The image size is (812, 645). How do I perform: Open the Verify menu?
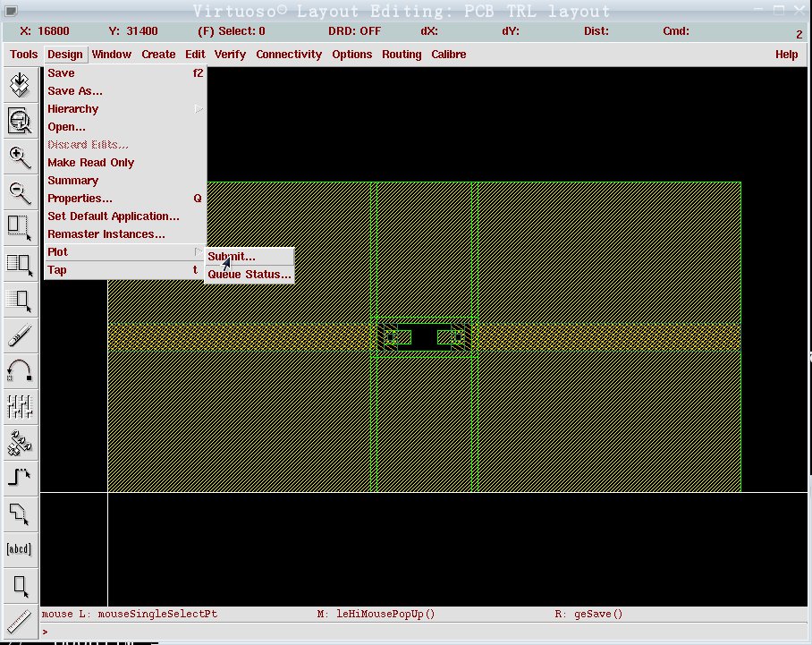pos(230,55)
